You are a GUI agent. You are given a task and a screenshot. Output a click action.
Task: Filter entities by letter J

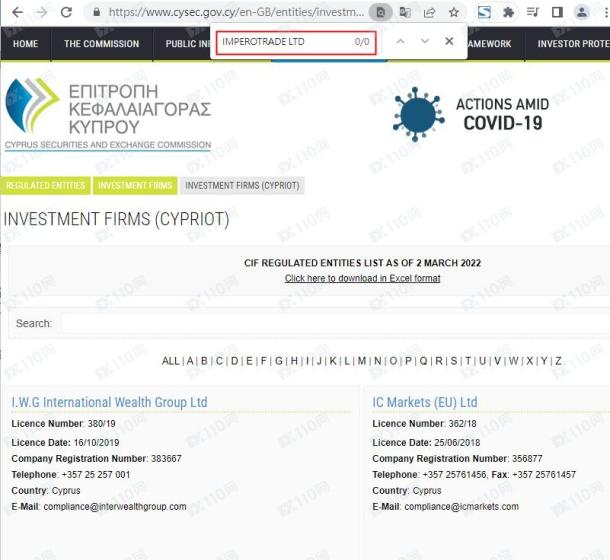coord(319,361)
